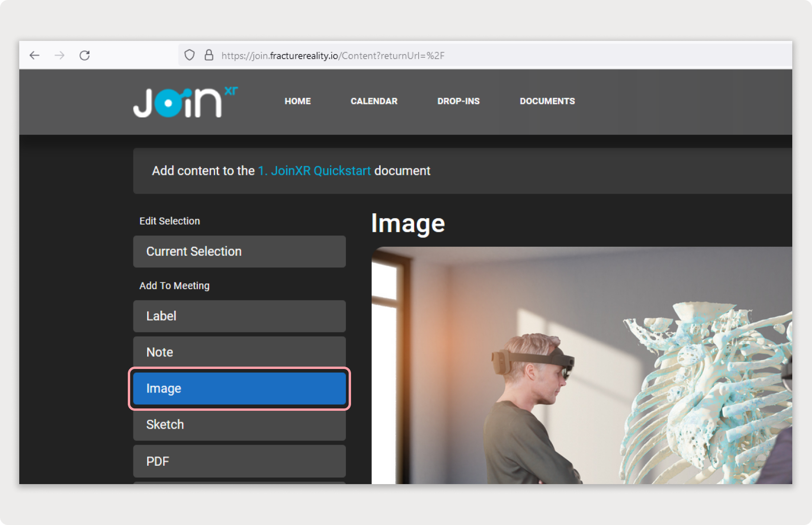
Task: Click the browser back arrow
Action: pyautogui.click(x=35, y=55)
